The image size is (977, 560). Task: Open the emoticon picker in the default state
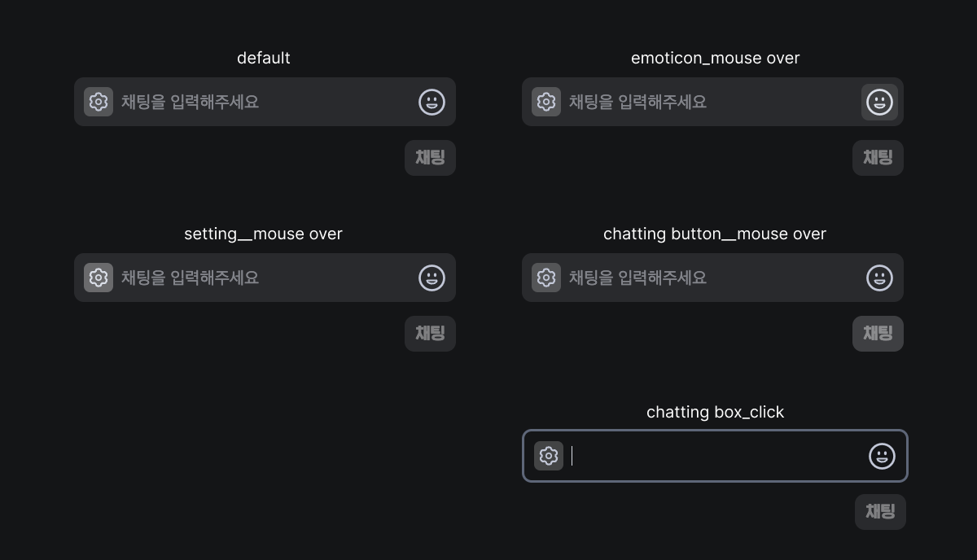click(x=432, y=102)
